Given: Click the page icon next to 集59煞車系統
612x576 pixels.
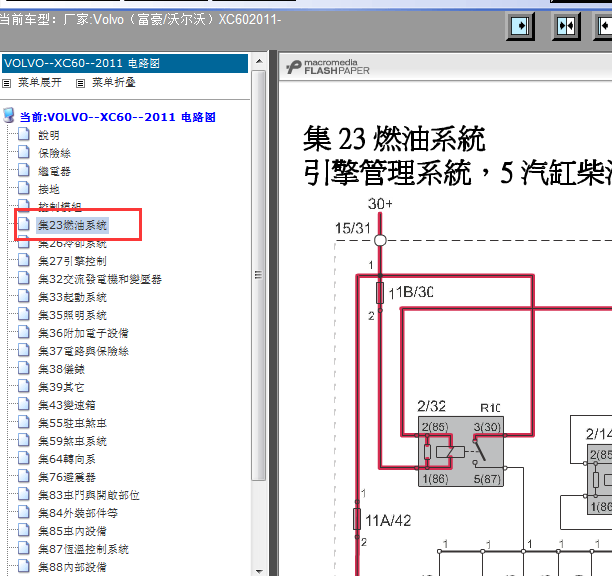Looking at the screenshot, I should tap(24, 440).
